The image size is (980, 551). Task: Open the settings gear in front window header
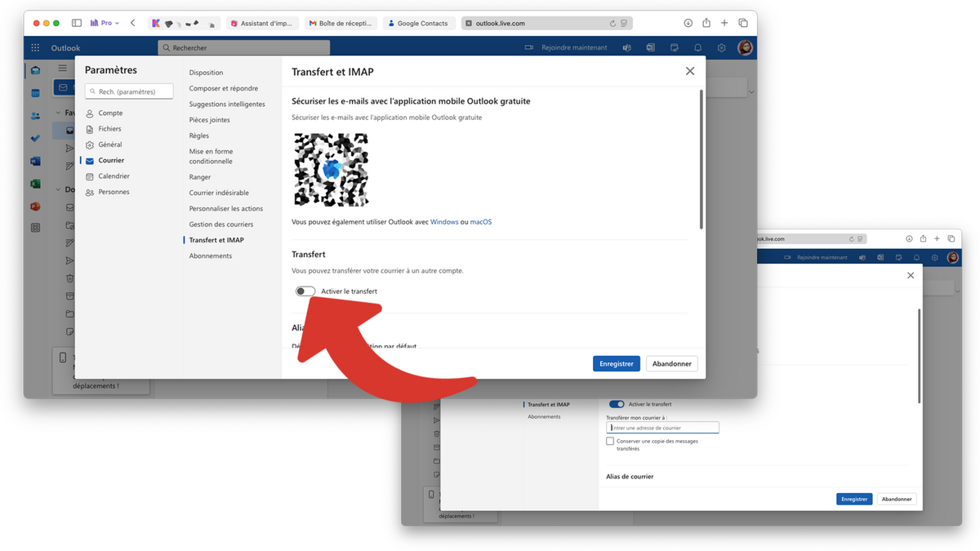tap(722, 47)
